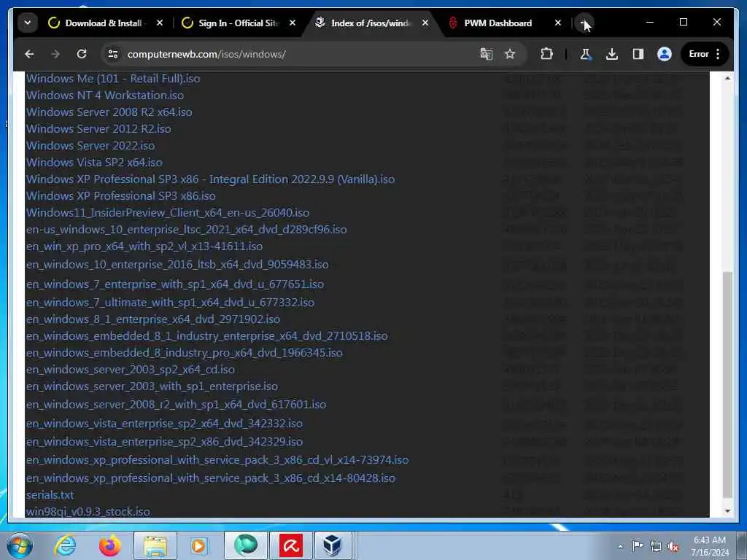747x560 pixels.
Task: Open windows_10_enterprise_ltsc_2021 iso link
Action: click(186, 230)
